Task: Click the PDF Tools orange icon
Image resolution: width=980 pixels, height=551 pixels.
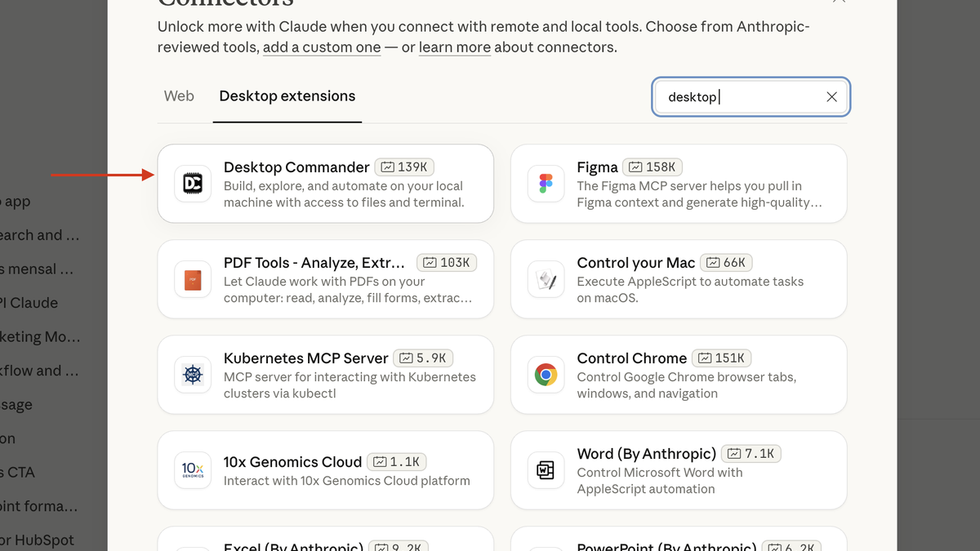Action: 193,279
